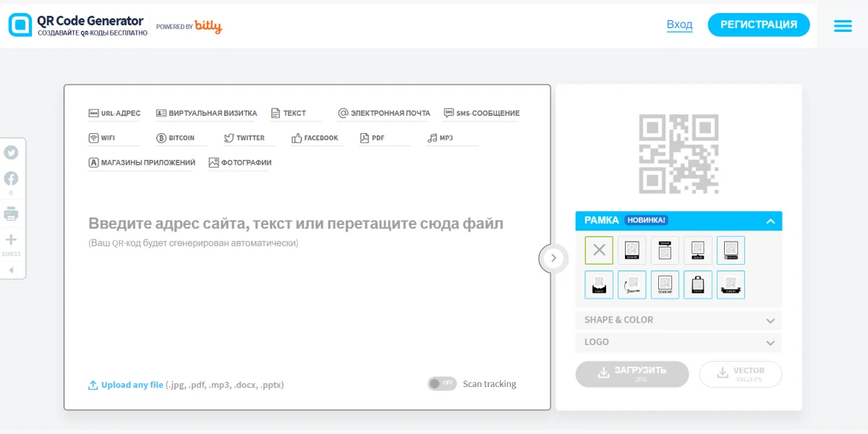Collapse the side share bar with the arrow

point(11,270)
